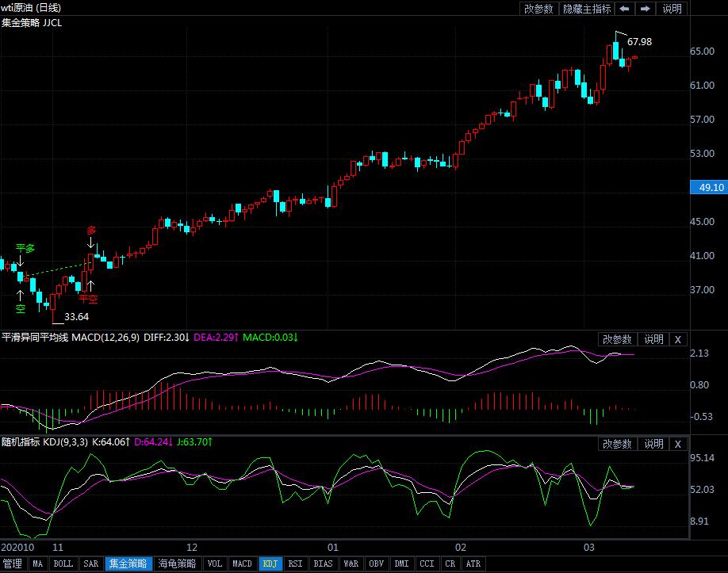Choose the VOL indicator tab
Screen dimensions: 728x573
[x=214, y=564]
